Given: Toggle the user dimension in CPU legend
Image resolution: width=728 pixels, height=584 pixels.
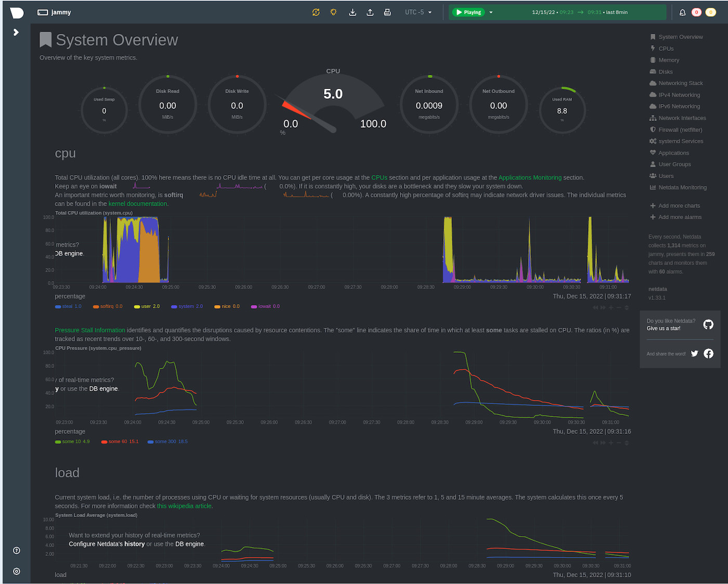Looking at the screenshot, I should click(x=147, y=306).
